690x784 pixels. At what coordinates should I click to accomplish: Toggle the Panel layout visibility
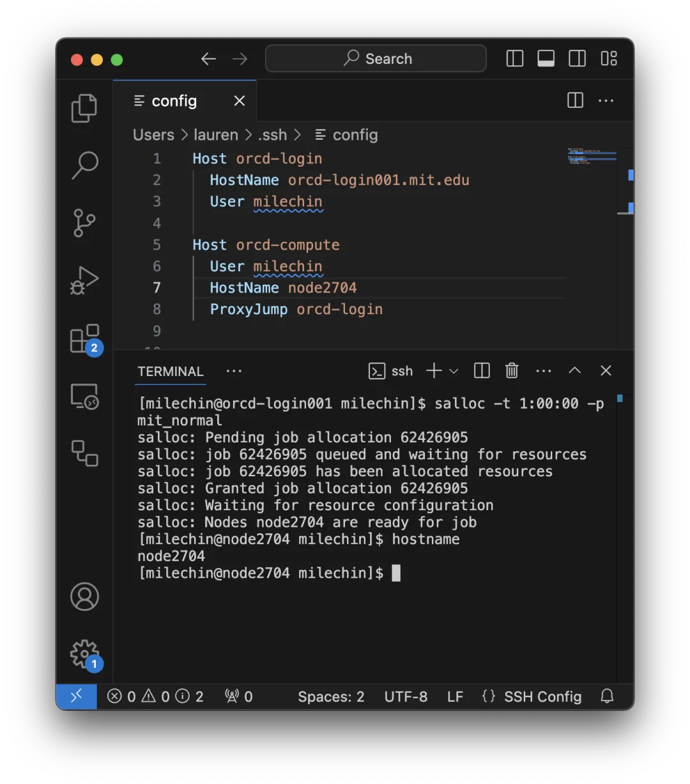(x=546, y=58)
